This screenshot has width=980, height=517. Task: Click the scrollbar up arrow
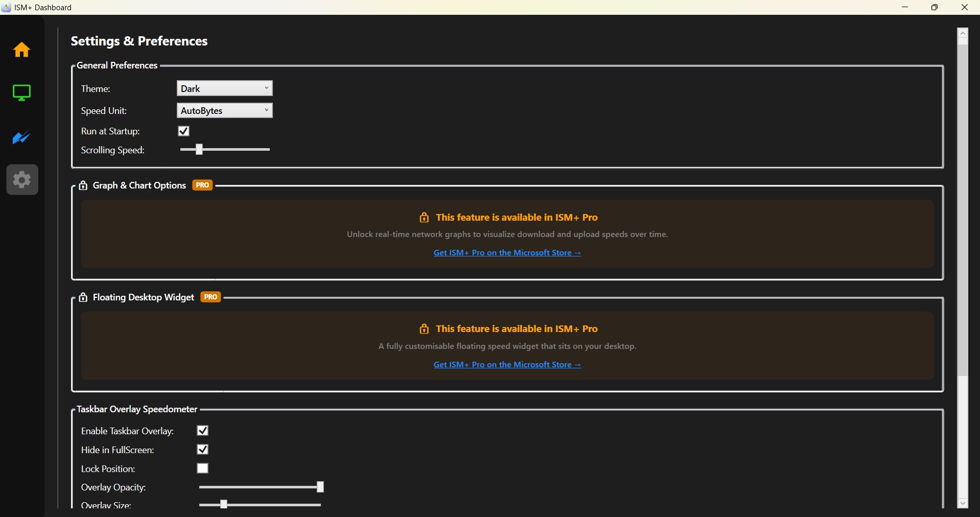(963, 33)
